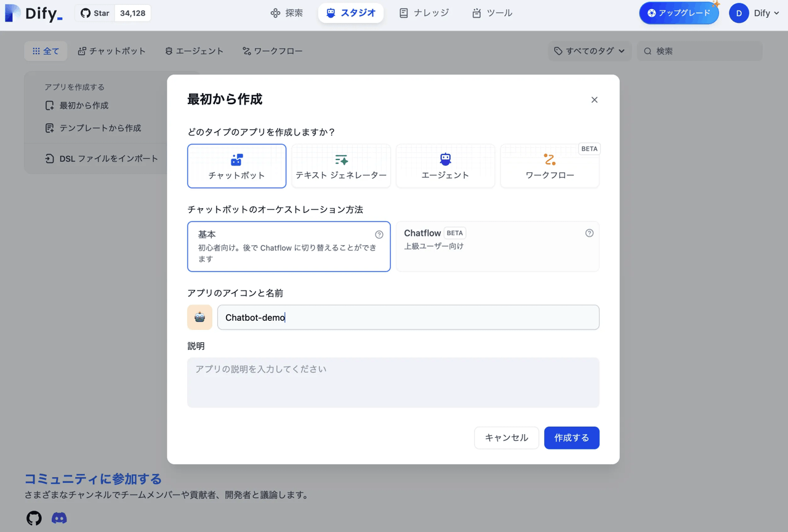The image size is (788, 532).
Task: Open the ツール tab
Action: [x=492, y=13]
